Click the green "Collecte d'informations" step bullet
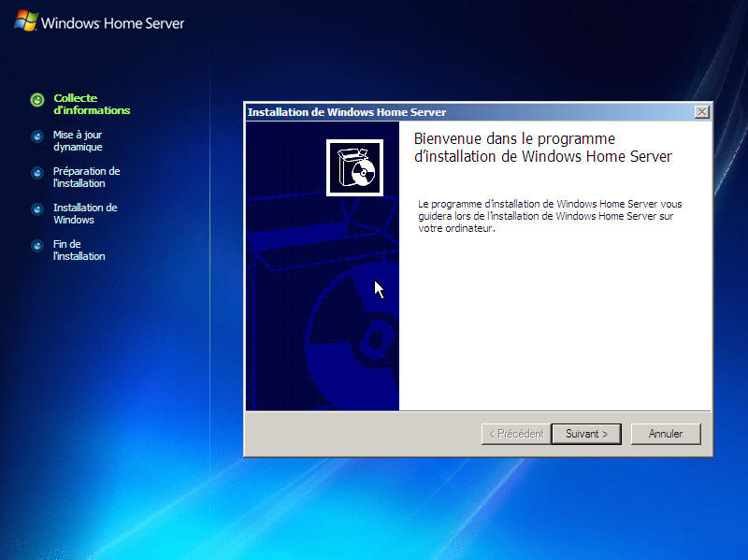 pyautogui.click(x=37, y=99)
